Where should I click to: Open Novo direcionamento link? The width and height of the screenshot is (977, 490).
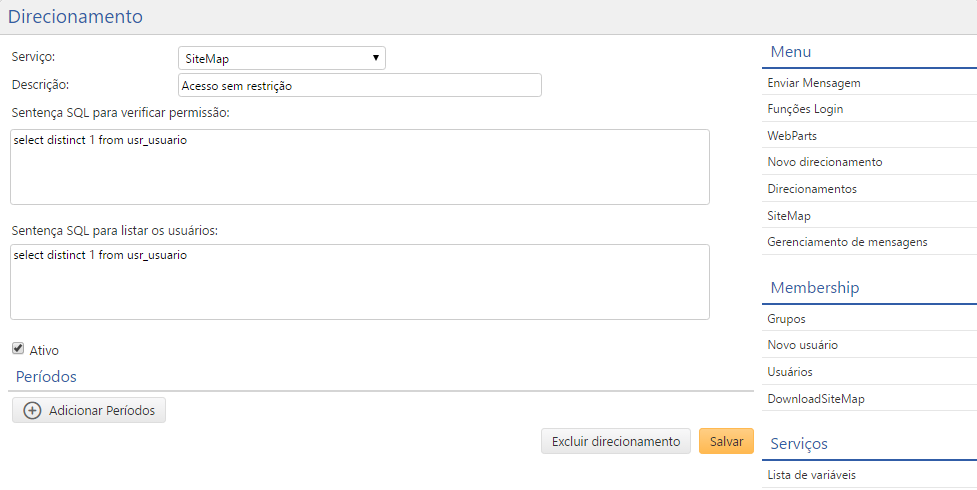824,162
